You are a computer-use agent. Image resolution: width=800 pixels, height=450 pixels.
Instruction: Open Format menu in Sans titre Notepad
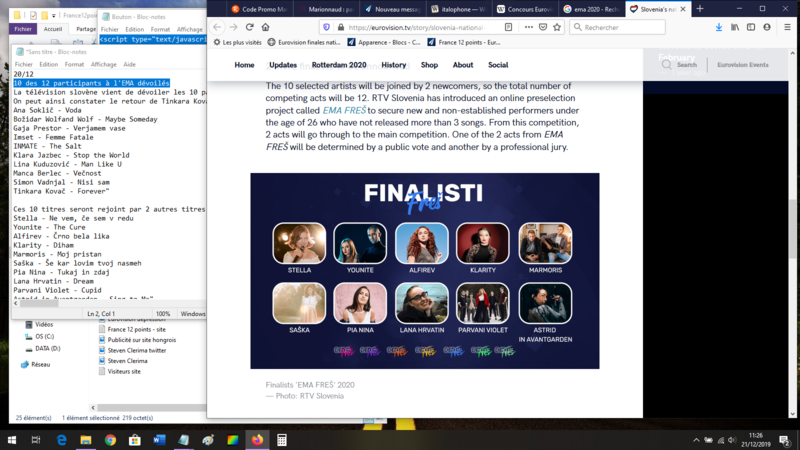pos(74,64)
